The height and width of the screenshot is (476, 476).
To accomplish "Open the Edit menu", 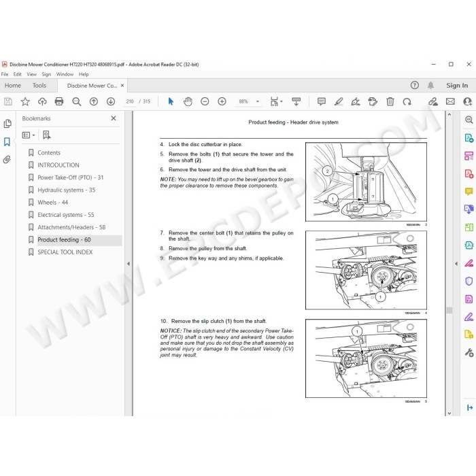I will [17, 74].
